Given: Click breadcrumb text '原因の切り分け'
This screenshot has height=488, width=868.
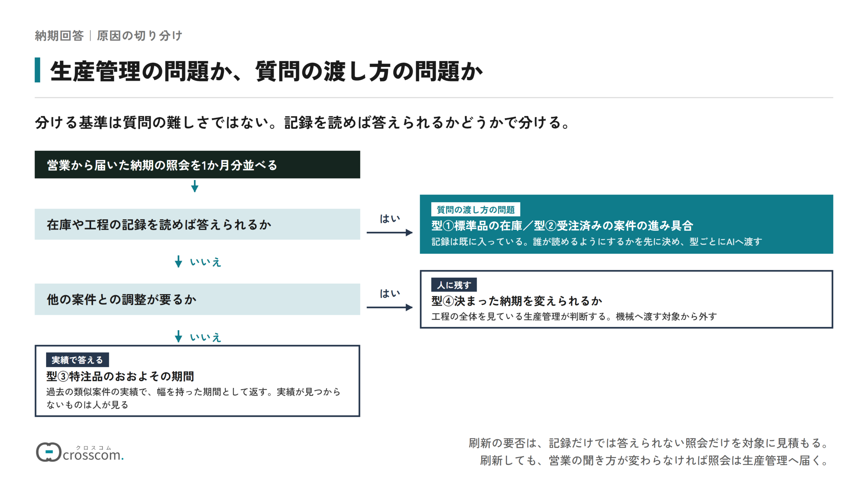Looking at the screenshot, I should pos(140,36).
